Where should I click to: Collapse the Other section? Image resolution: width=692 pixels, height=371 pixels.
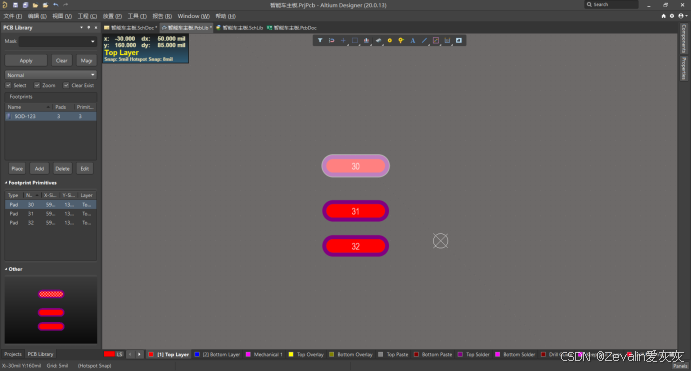6,269
